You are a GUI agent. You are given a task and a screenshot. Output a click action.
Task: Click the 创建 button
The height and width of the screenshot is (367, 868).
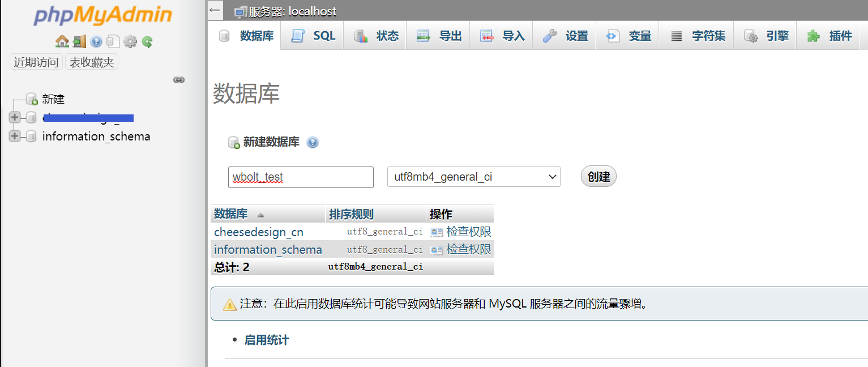click(598, 176)
